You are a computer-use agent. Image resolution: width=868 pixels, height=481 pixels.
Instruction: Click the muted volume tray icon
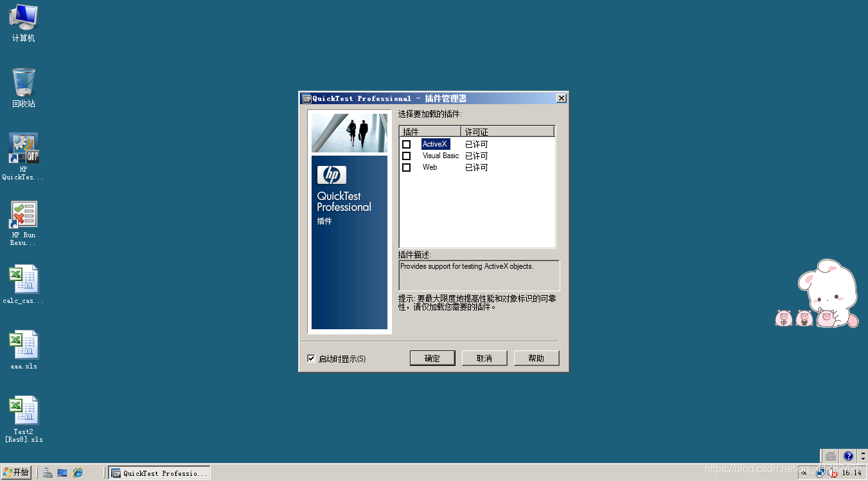833,473
